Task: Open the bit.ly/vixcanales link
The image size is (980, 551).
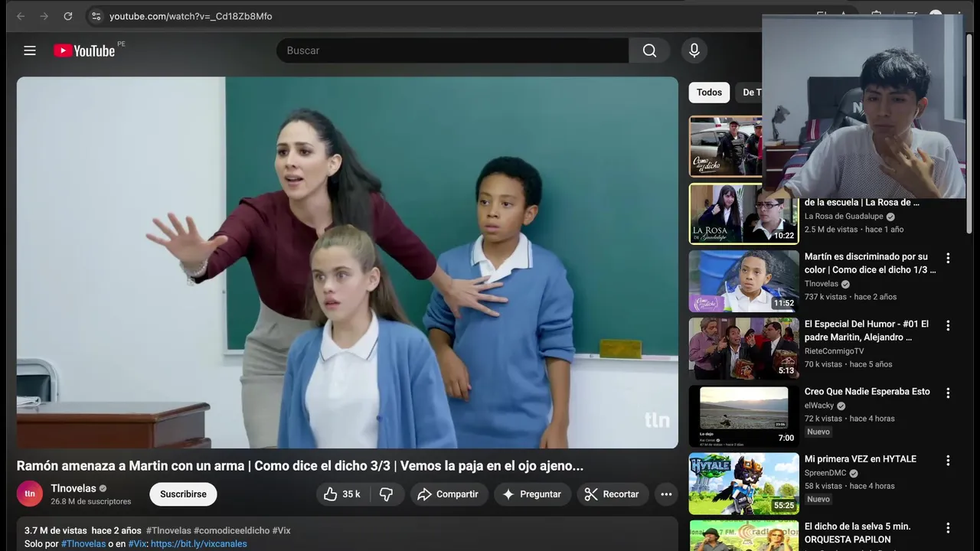Action: tap(199, 544)
